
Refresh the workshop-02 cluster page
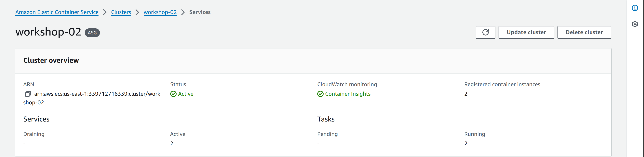pyautogui.click(x=485, y=32)
